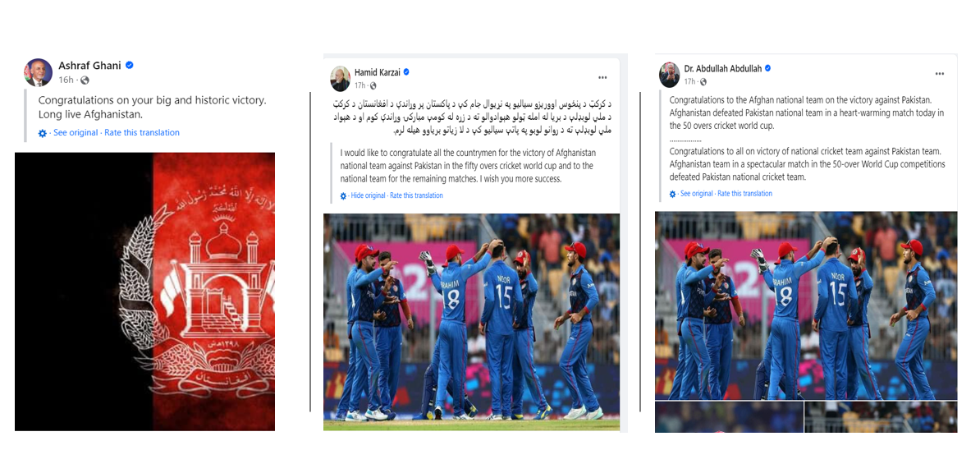Click public globe icon on Ashraf Ghani post
Viewport: 980px width, 473px height.
coord(85,80)
